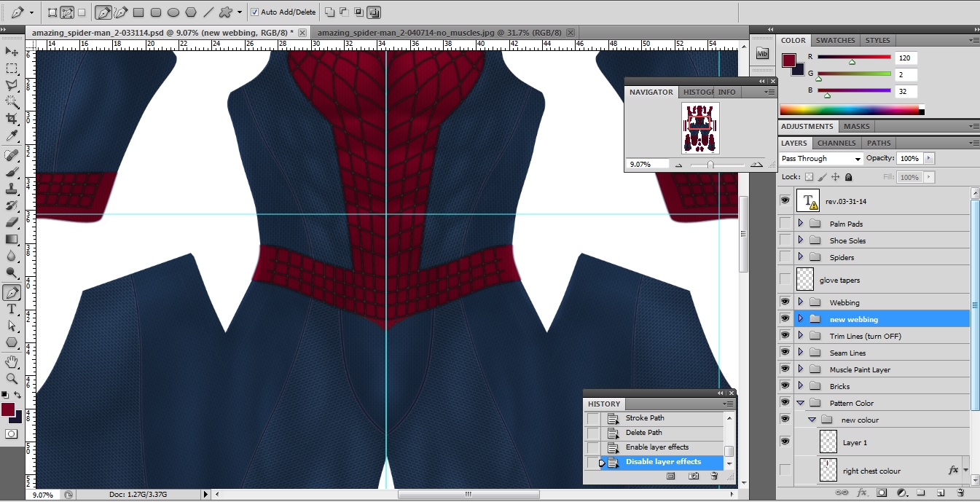Switch to the Masks tab

pyautogui.click(x=856, y=127)
